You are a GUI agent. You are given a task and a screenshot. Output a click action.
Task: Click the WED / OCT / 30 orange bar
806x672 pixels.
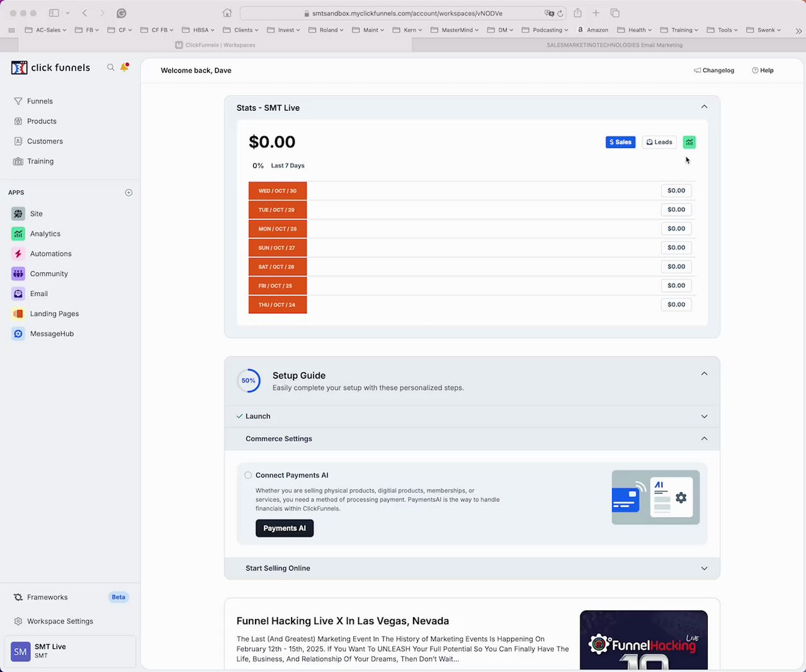(x=278, y=191)
